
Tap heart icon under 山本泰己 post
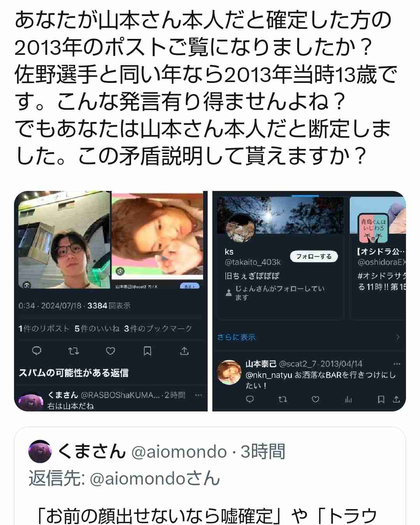[x=315, y=399]
